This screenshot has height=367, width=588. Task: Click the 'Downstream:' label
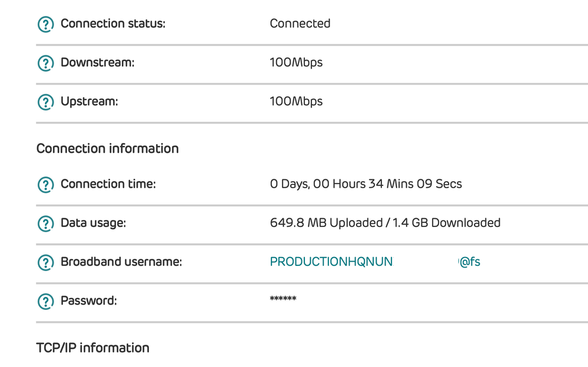tap(98, 62)
